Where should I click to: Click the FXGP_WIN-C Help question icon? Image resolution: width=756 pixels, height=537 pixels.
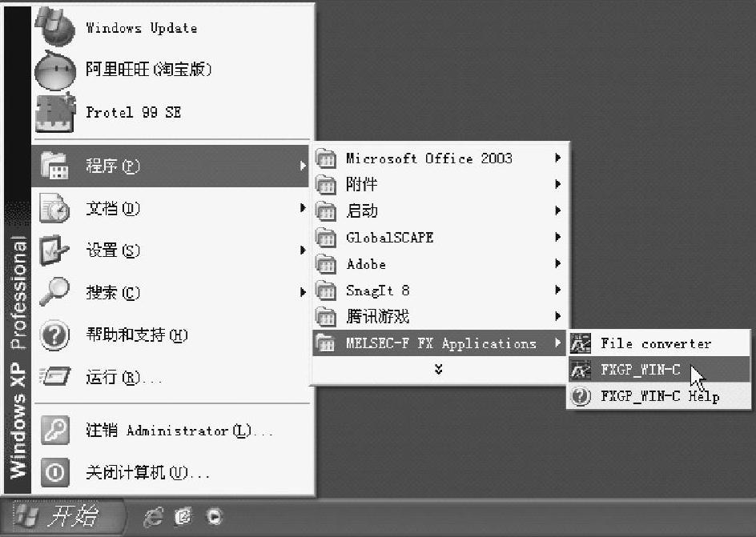point(581,396)
